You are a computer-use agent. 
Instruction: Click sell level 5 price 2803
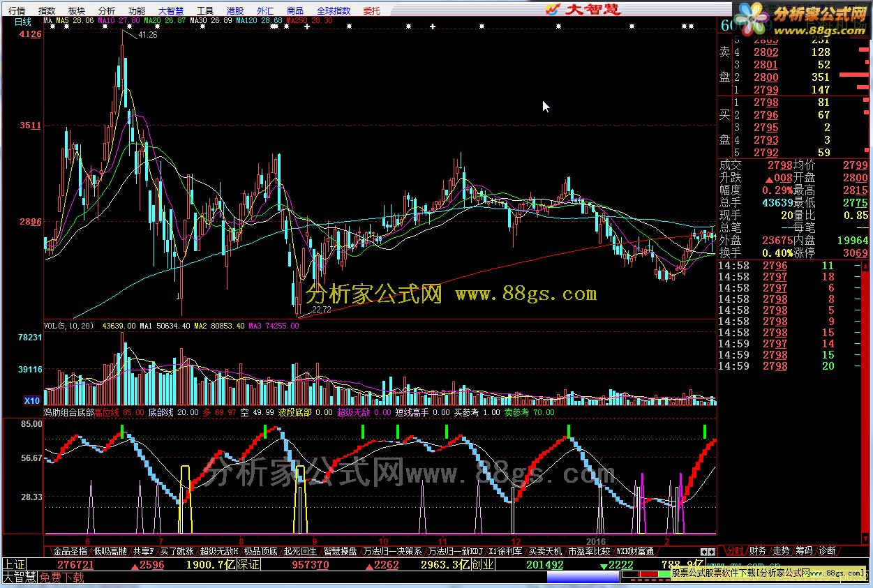pos(766,40)
